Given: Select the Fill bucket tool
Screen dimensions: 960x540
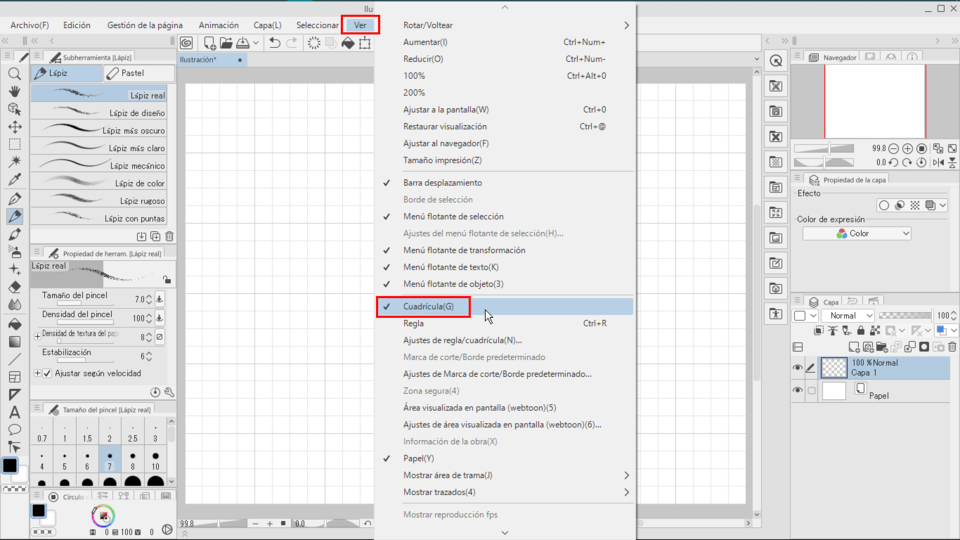Looking at the screenshot, I should (x=15, y=323).
